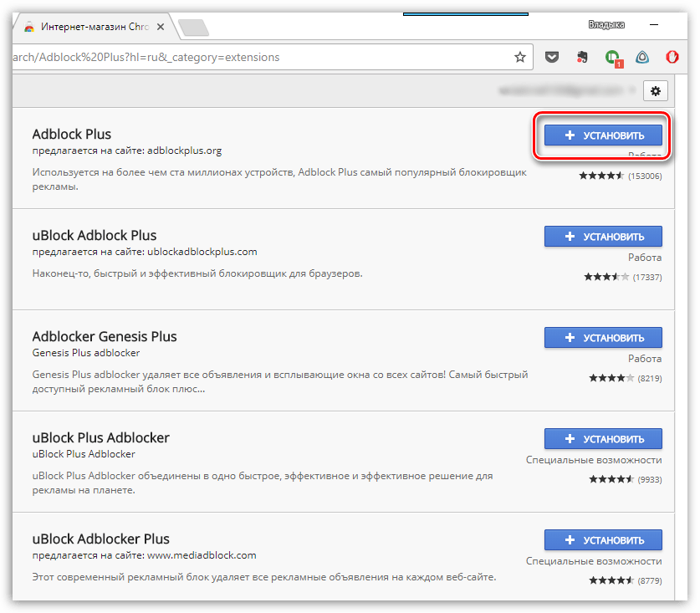Click the green Disconnect extension icon with badge
This screenshot has width=700, height=613.
(x=613, y=57)
